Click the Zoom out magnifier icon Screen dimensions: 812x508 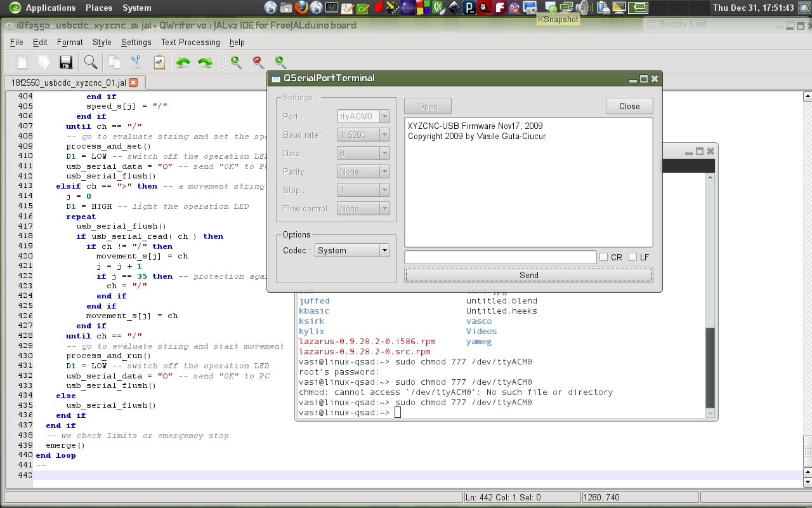point(258,62)
